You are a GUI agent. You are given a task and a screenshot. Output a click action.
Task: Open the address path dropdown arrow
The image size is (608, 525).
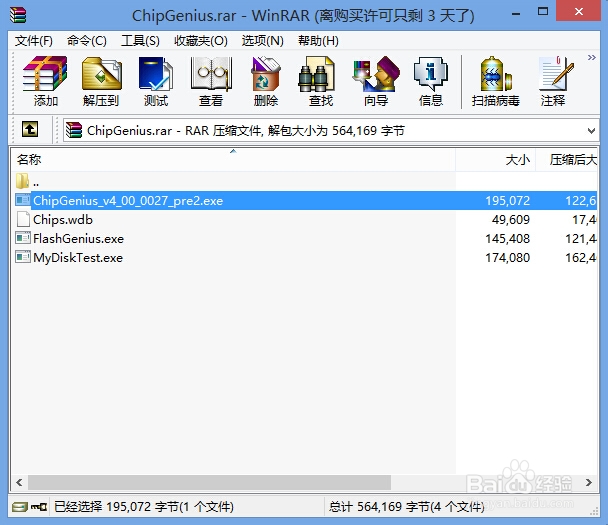pyautogui.click(x=591, y=131)
